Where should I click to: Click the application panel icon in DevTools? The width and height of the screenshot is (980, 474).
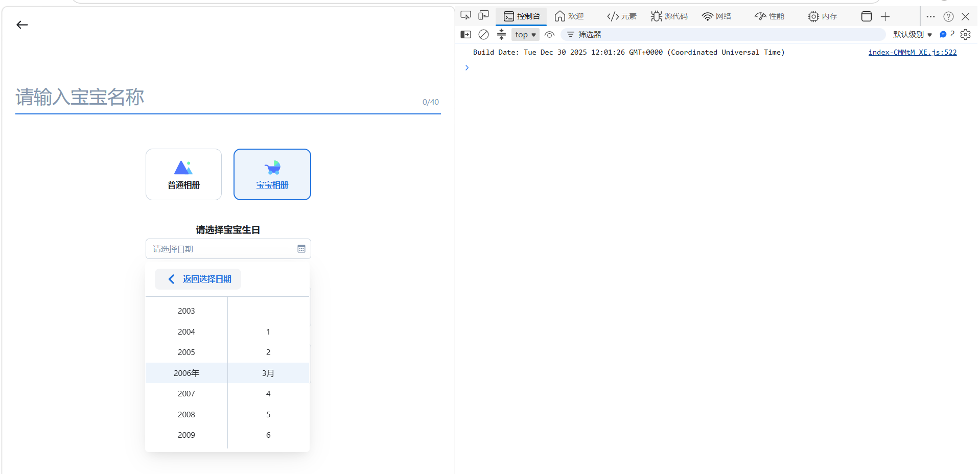coord(867,16)
